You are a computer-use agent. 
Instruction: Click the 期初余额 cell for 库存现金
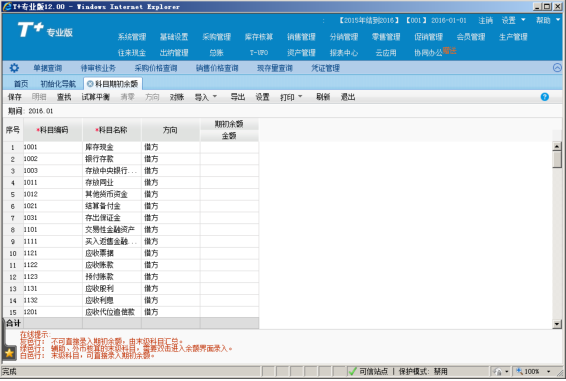point(229,147)
